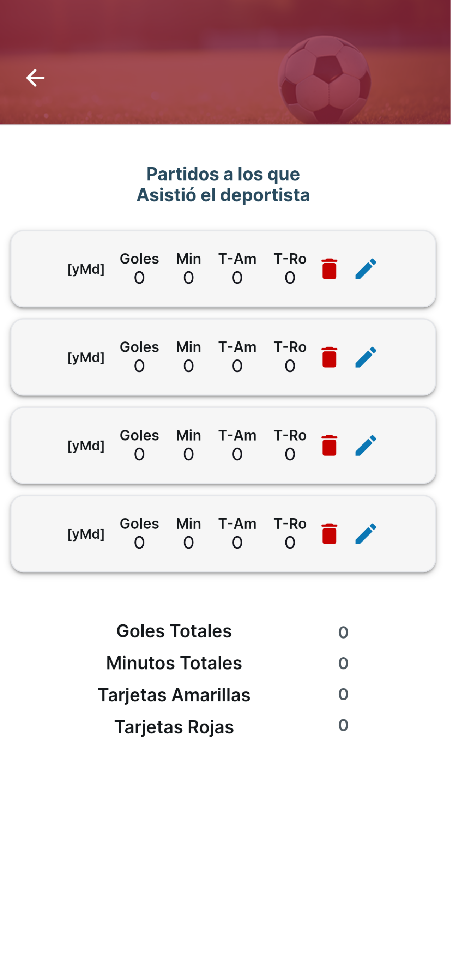Tap the Partidos a los que Asistió heading
Image resolution: width=453 pixels, height=980 pixels.
point(223,184)
